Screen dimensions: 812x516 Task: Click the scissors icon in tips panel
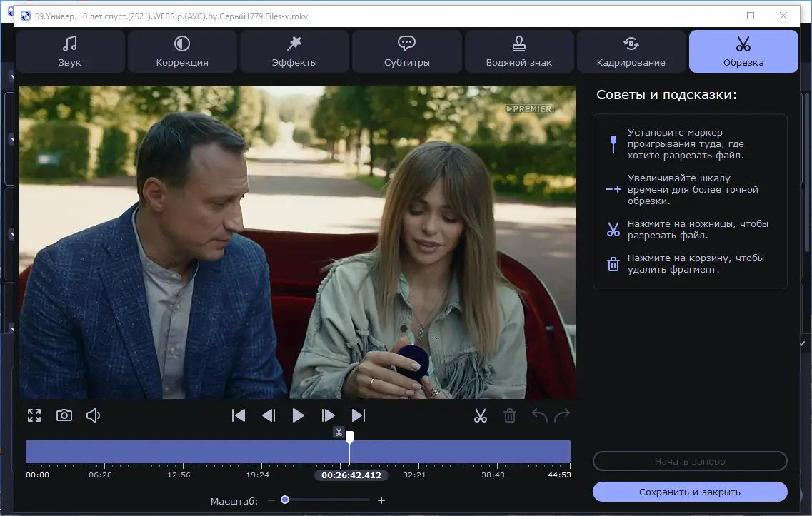tap(613, 229)
